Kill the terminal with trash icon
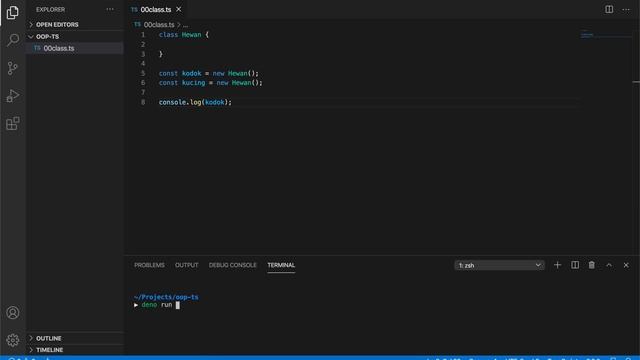Screen dimensions: 640x360 pyautogui.click(x=591, y=265)
